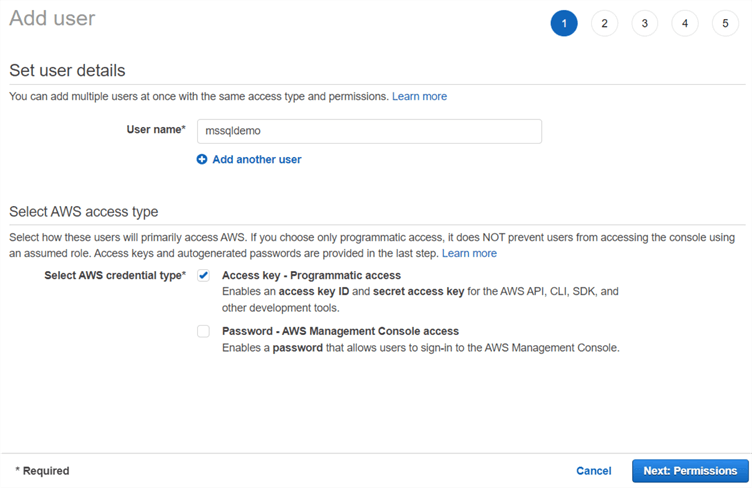Go to wizard step 1
The height and width of the screenshot is (488, 752).
pos(564,23)
